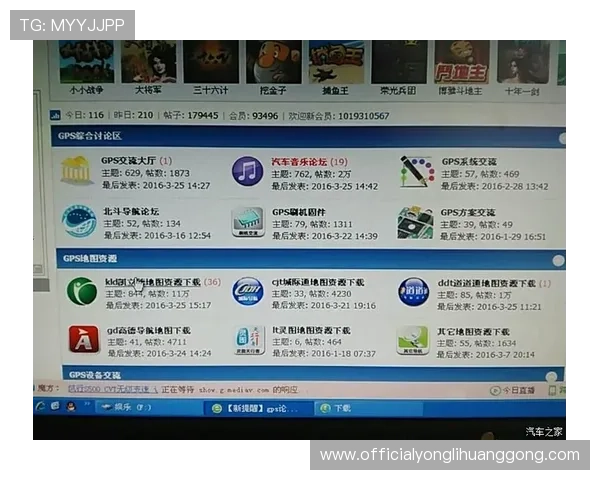Open the 博雅斗地主 game thumbnail
This screenshot has height=480, width=600.
(461, 62)
